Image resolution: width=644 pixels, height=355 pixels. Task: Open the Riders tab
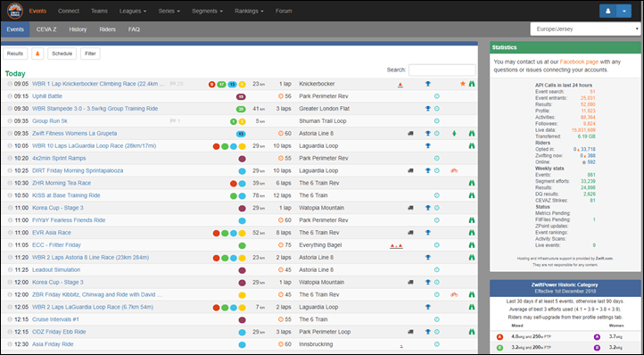pos(107,29)
